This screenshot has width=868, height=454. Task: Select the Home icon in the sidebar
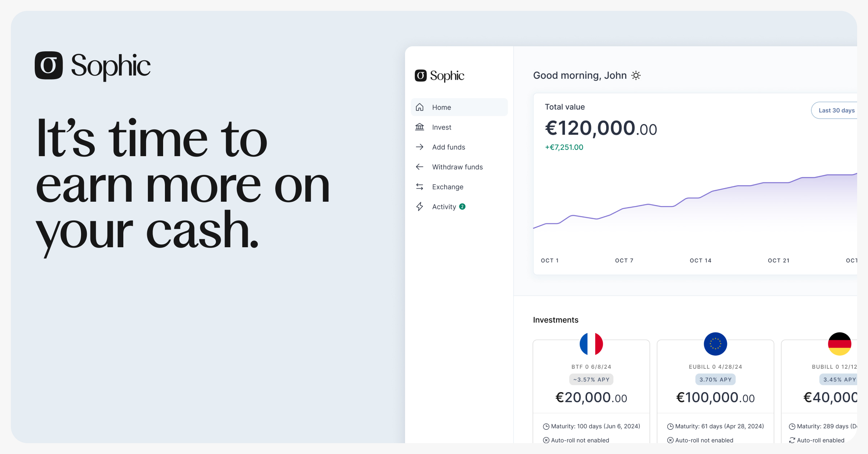(x=420, y=107)
